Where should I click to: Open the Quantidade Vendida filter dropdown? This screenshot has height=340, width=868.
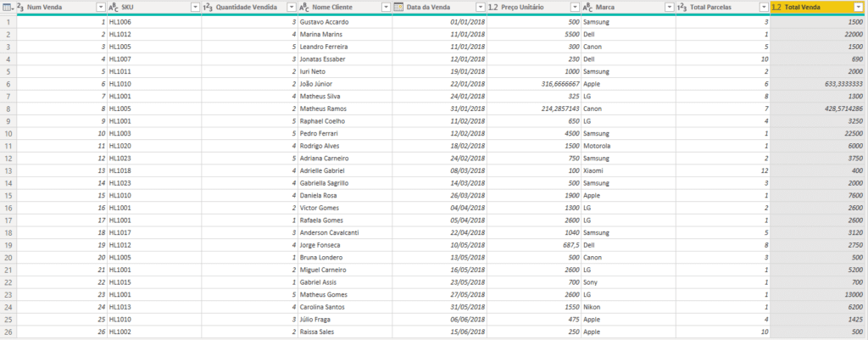click(x=292, y=7)
